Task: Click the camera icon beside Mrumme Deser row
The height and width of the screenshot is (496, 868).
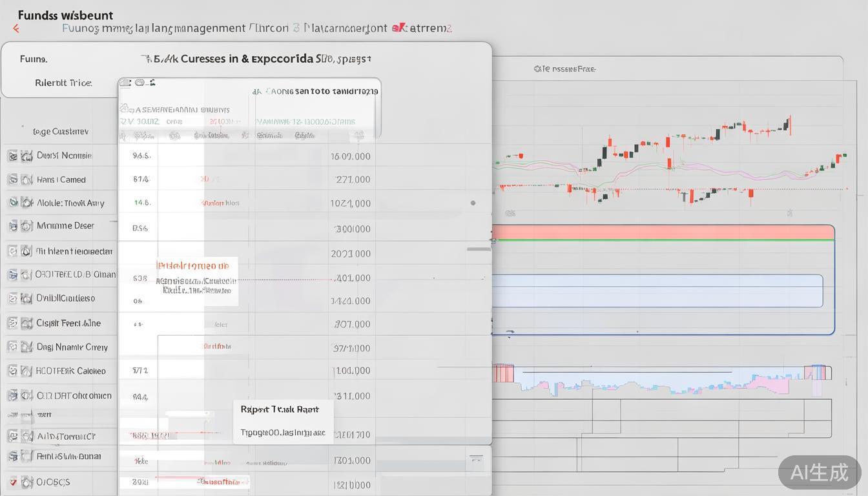Action: 26,226
